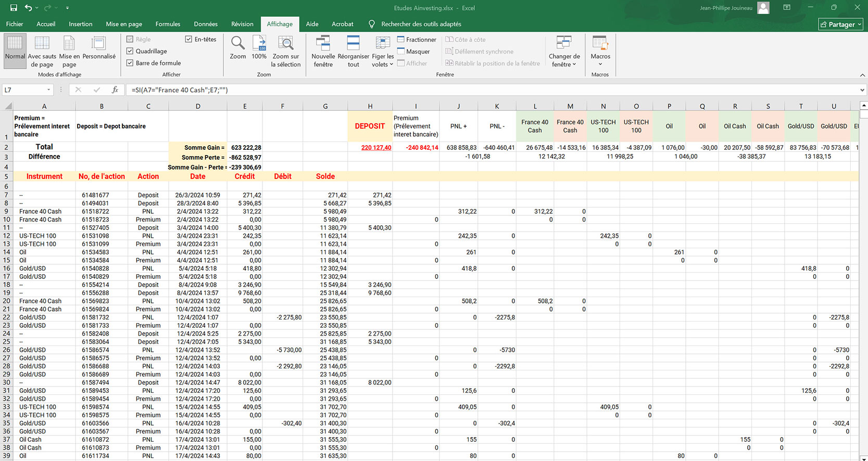Click Zoom sur la sélection icon
Viewport: 868px width, 461px height.
285,44
